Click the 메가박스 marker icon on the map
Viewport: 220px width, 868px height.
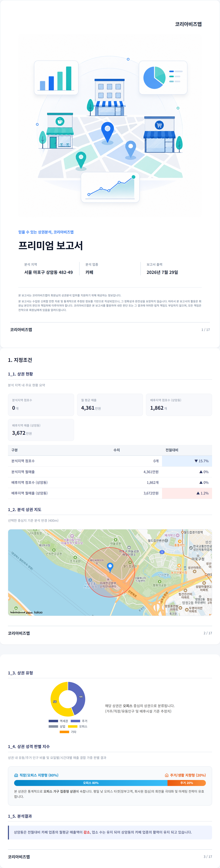(x=178, y=535)
